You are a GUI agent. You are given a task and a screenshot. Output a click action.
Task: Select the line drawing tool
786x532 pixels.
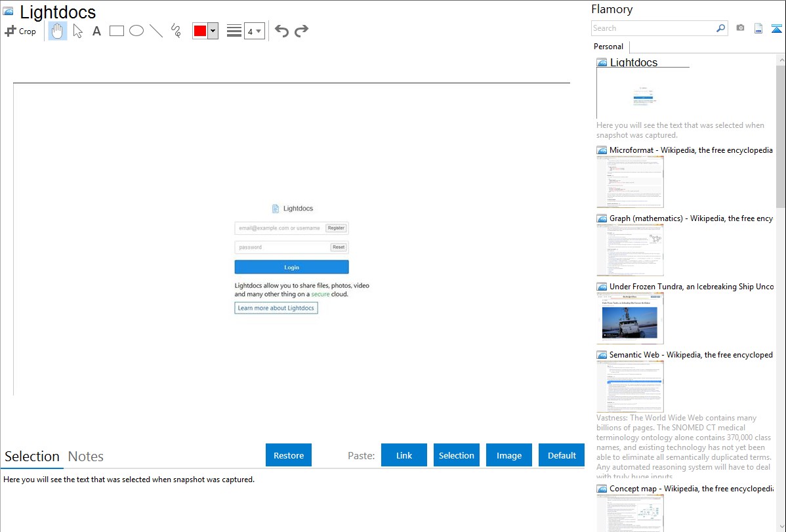coord(156,31)
